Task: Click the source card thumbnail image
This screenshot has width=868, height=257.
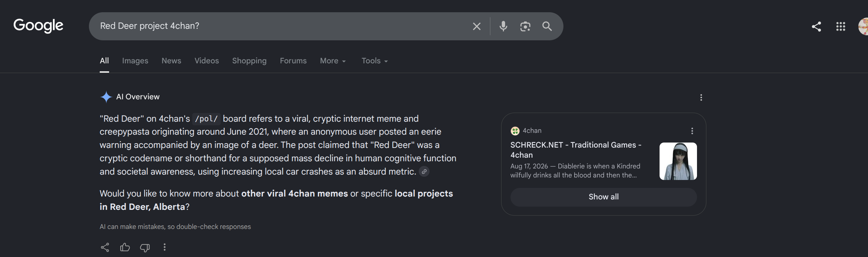Action: 678,161
